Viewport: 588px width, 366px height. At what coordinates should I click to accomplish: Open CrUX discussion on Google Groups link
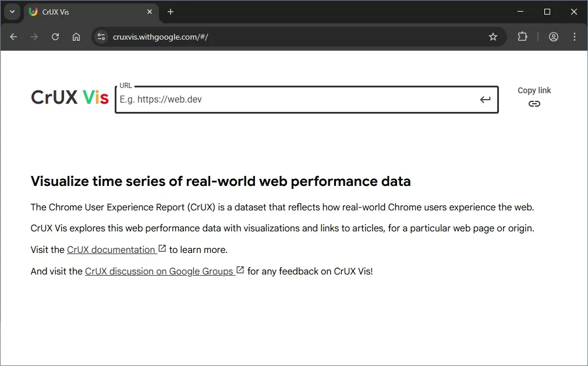(x=160, y=271)
